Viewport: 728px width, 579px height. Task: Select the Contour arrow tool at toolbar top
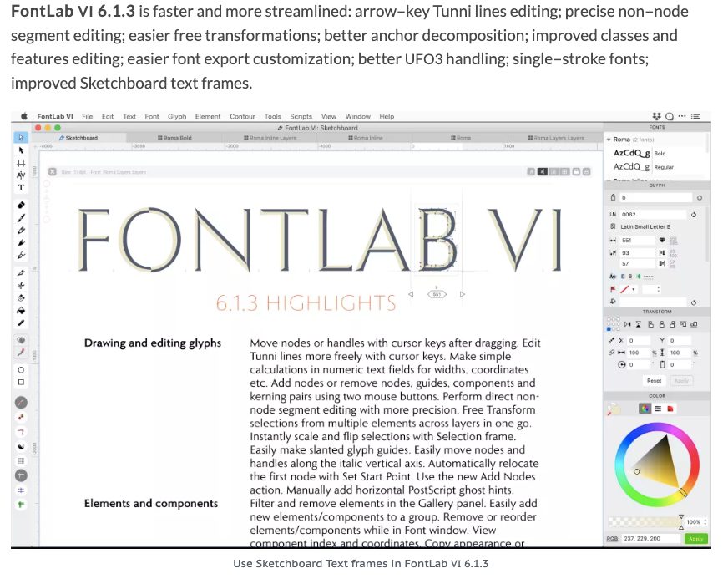pyautogui.click(x=21, y=138)
